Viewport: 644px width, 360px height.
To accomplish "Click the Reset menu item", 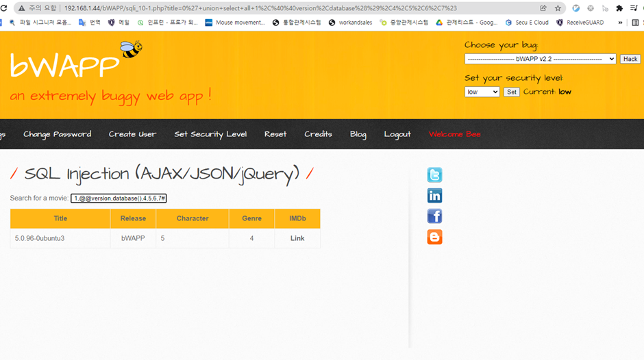I will [275, 134].
